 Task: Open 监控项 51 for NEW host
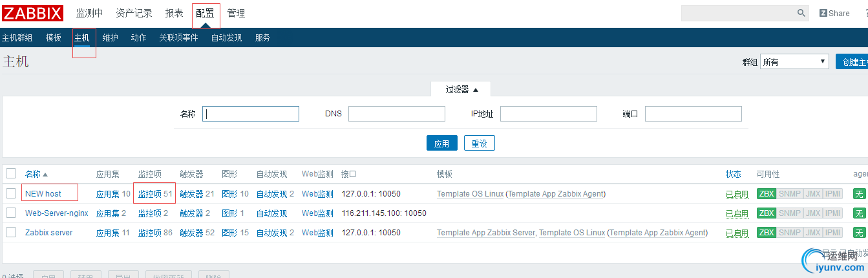point(150,193)
